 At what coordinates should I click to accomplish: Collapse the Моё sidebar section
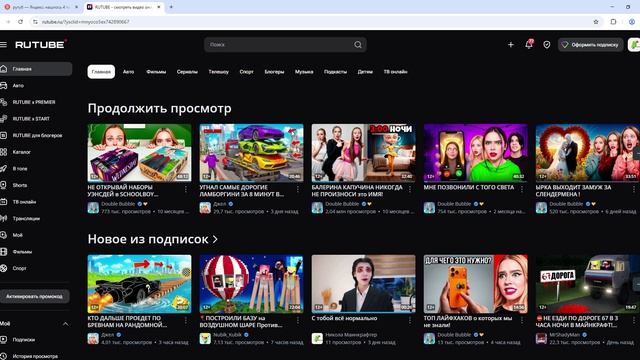pos(65,324)
